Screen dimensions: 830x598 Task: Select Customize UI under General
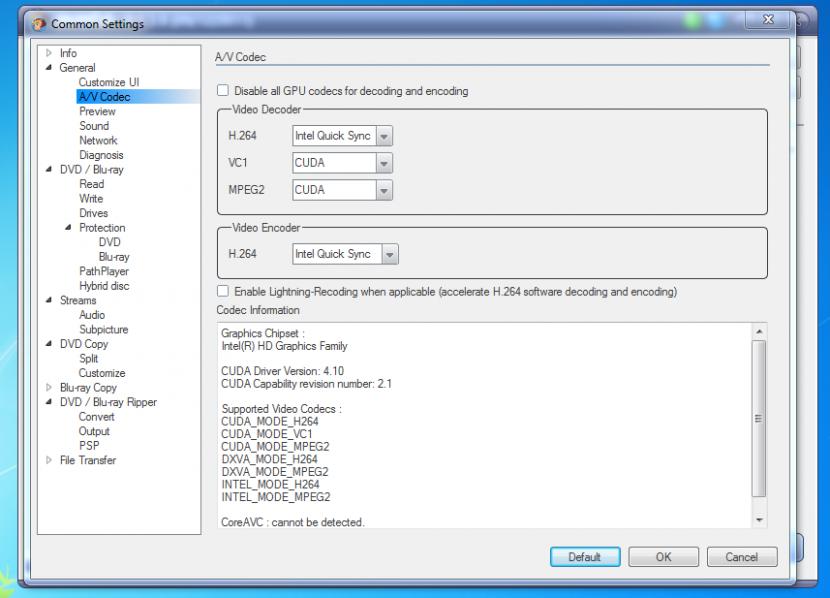[109, 82]
